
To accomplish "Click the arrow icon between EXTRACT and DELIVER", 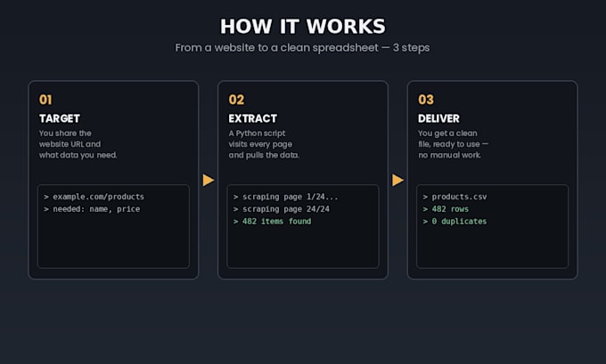I will [x=397, y=180].
